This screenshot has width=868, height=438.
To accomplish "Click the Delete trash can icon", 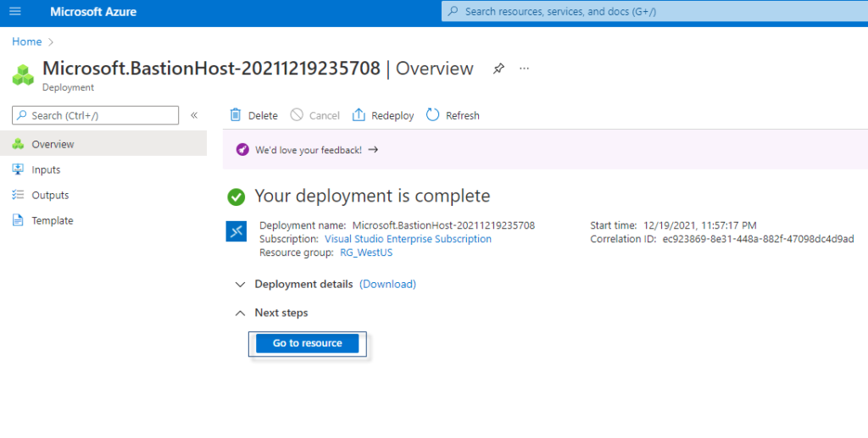I will click(236, 114).
